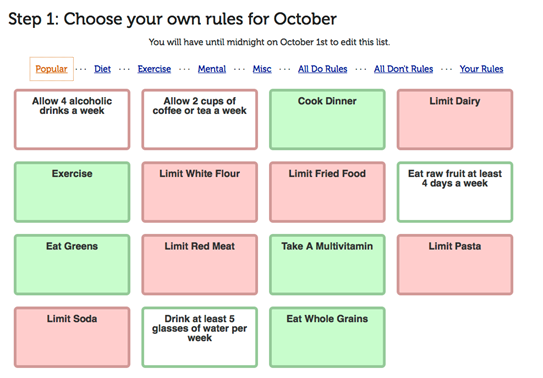Viewport: 543px width, 378px height.
Task: Toggle the Limit Dairy rule card
Action: 455,119
